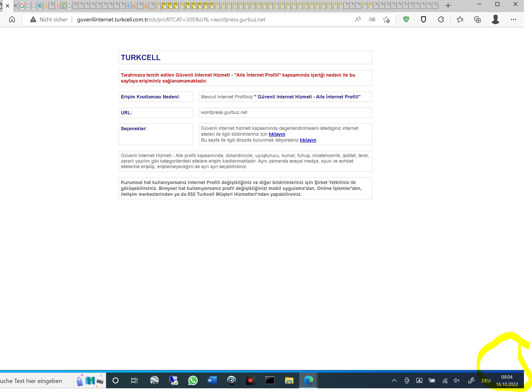Screen dimensions: 532x392
Task: Switch the DEU keyboard language
Action: tap(486, 381)
